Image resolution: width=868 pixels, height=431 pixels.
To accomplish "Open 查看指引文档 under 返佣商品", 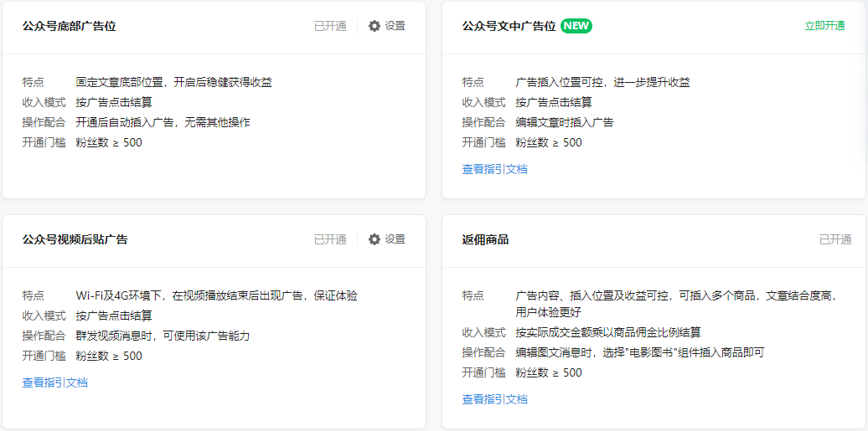I will pyautogui.click(x=494, y=399).
